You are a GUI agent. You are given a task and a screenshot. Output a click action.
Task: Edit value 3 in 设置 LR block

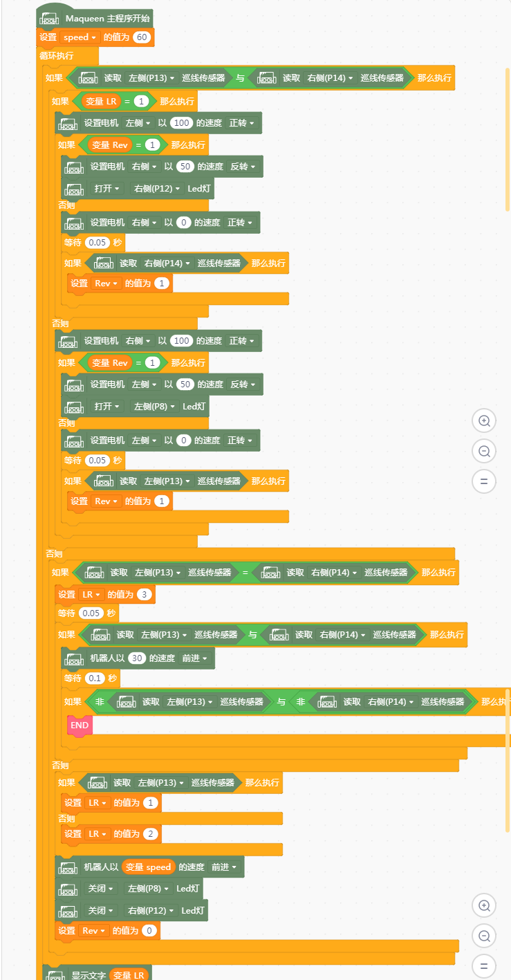pyautogui.click(x=145, y=594)
